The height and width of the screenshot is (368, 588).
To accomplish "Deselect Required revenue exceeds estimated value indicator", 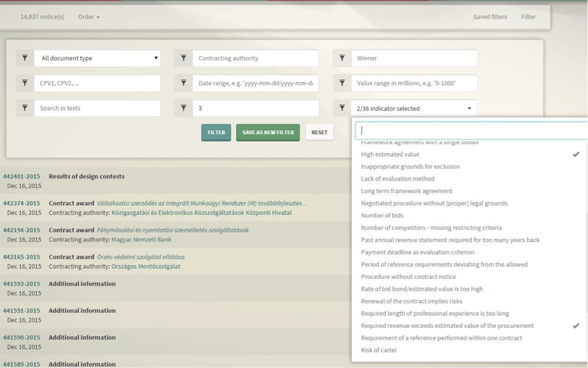I will coord(470,325).
